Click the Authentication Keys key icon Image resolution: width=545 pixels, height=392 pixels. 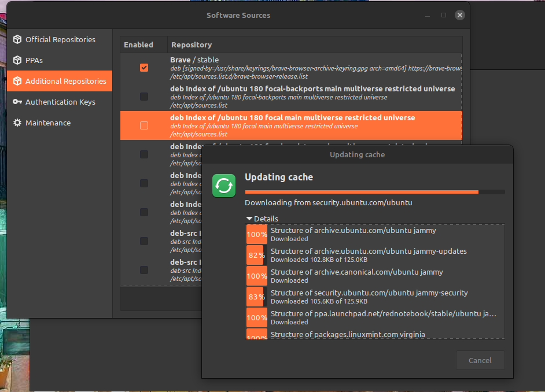pos(17,102)
